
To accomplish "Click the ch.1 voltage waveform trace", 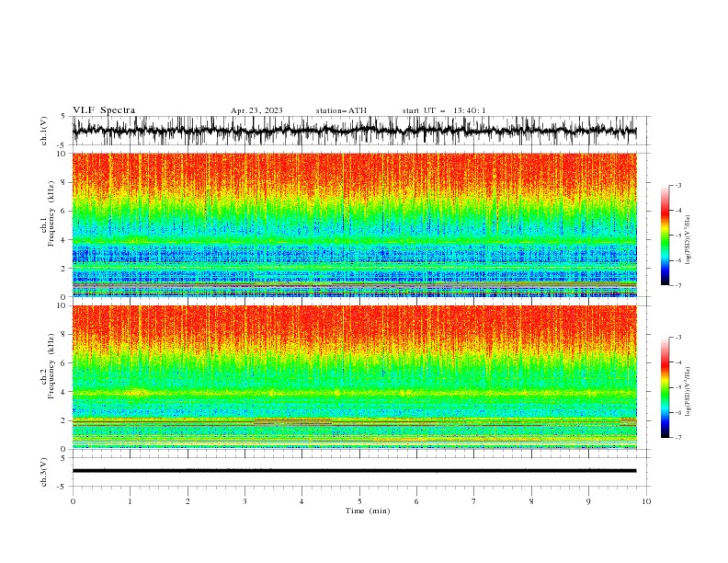I will click(354, 131).
